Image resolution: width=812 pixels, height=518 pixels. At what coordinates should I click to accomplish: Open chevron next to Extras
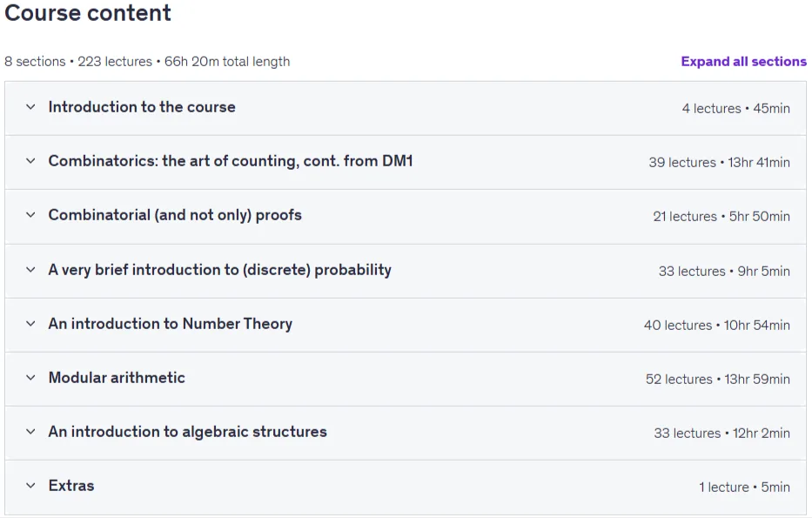tap(30, 486)
